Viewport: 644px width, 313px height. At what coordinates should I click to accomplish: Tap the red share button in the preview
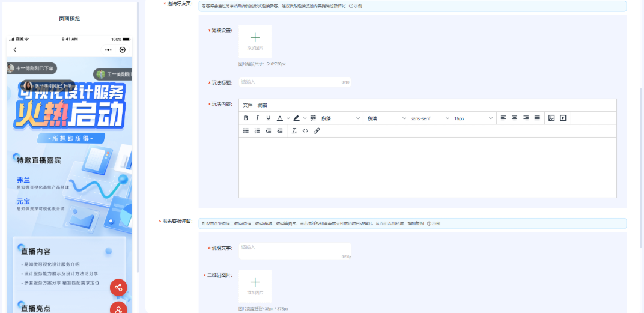(118, 287)
